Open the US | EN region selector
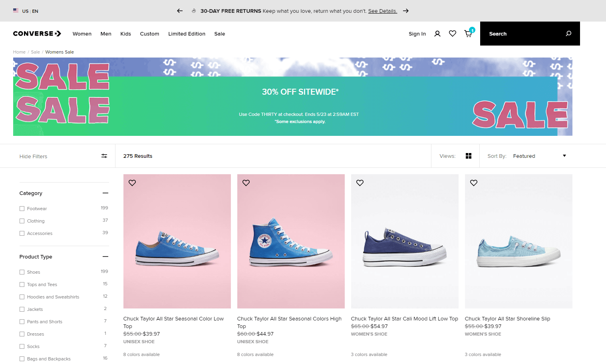 coord(30,11)
